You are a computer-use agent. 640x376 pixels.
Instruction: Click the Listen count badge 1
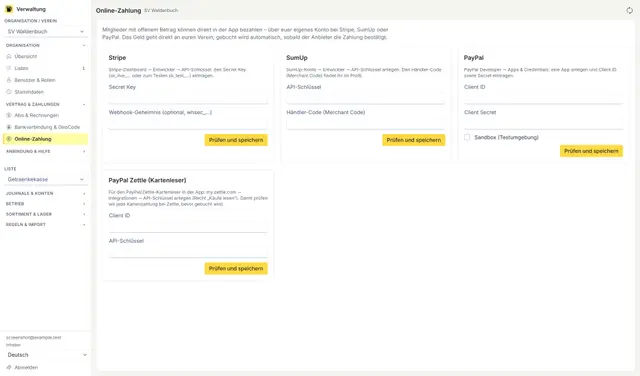pos(84,68)
